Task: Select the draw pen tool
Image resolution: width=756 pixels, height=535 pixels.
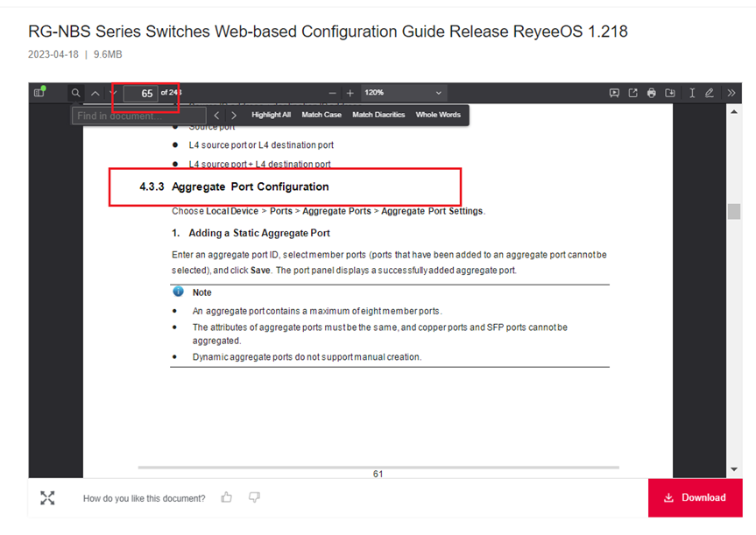Action: pyautogui.click(x=710, y=93)
